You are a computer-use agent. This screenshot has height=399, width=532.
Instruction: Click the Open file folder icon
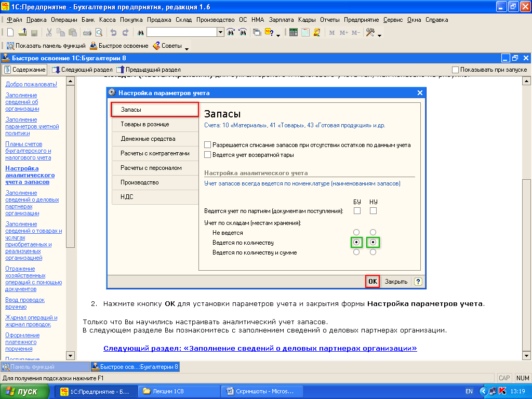click(x=22, y=33)
